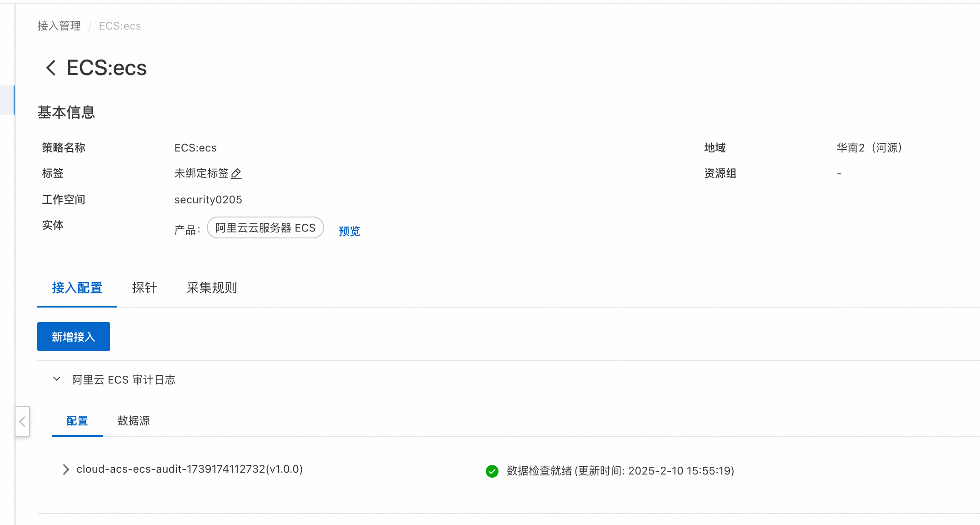Go to 接入管理 in the breadcrumb

pyautogui.click(x=59, y=26)
